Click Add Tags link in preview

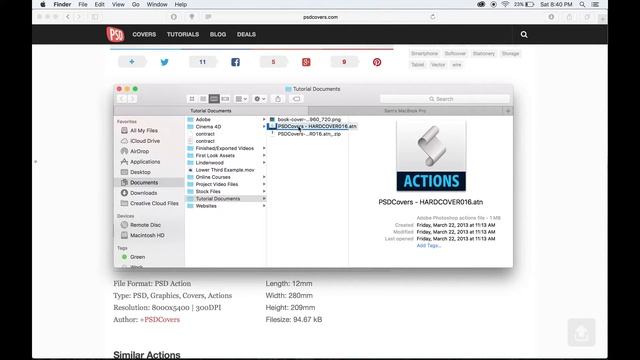coord(429,246)
